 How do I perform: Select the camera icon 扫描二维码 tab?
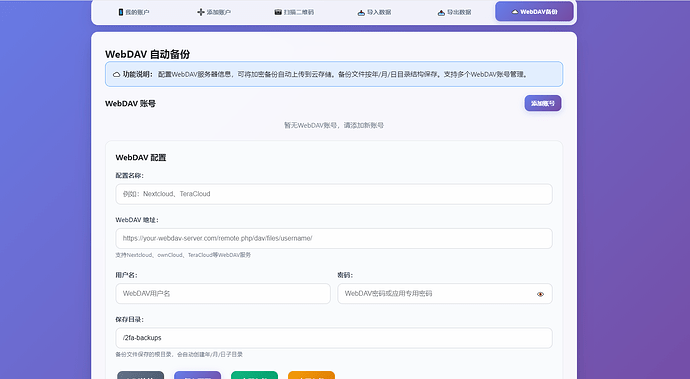278,12
